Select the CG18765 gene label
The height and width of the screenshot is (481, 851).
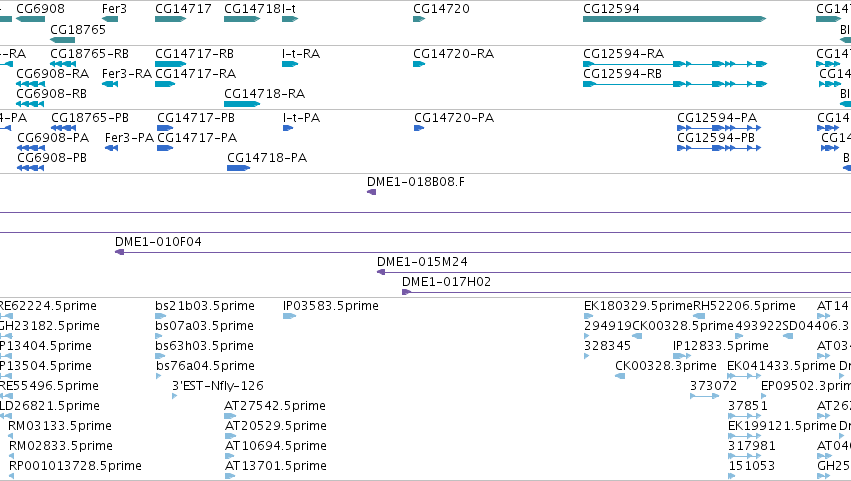(78, 29)
